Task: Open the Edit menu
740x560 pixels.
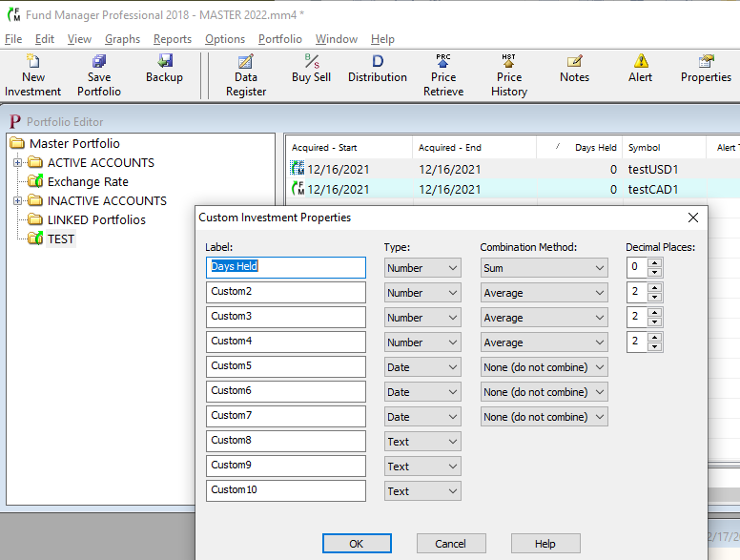Action: (45, 39)
